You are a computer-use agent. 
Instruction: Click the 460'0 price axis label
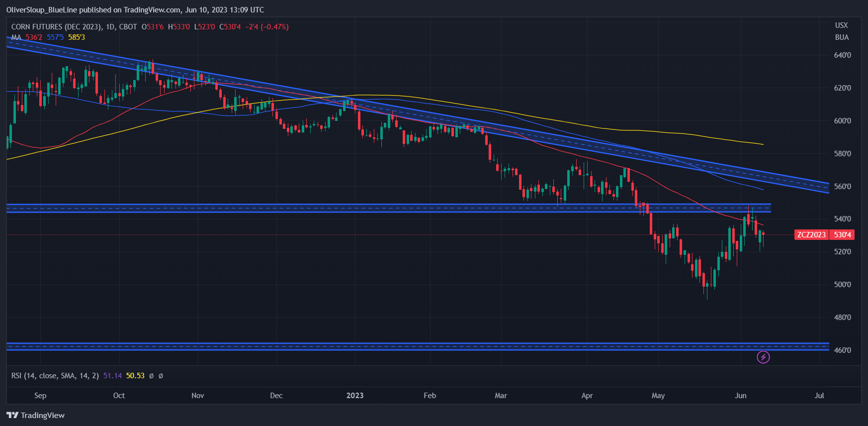click(842, 350)
